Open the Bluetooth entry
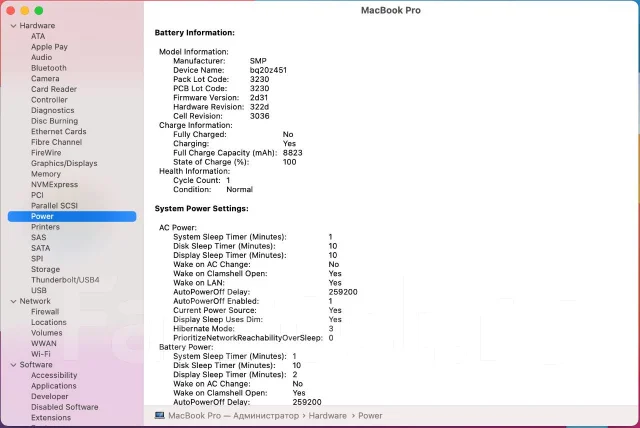Image resolution: width=640 pixels, height=428 pixels. click(x=49, y=68)
